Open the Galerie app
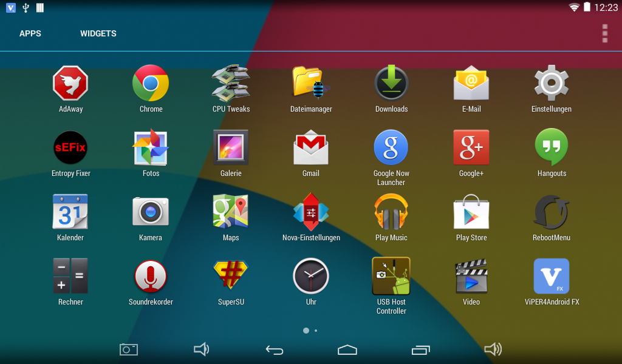Screen dimensions: 622x364 231,147
